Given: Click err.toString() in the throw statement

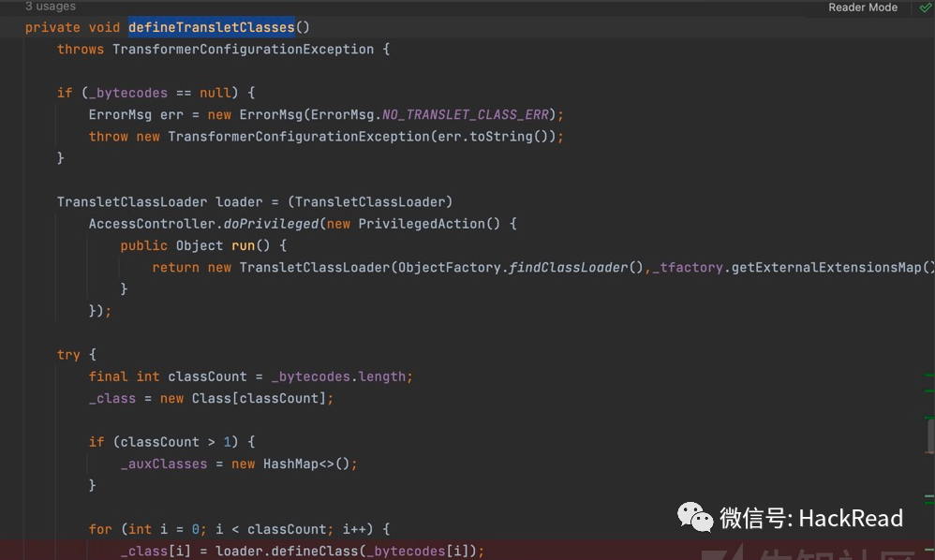Looking at the screenshot, I should coord(493,137).
